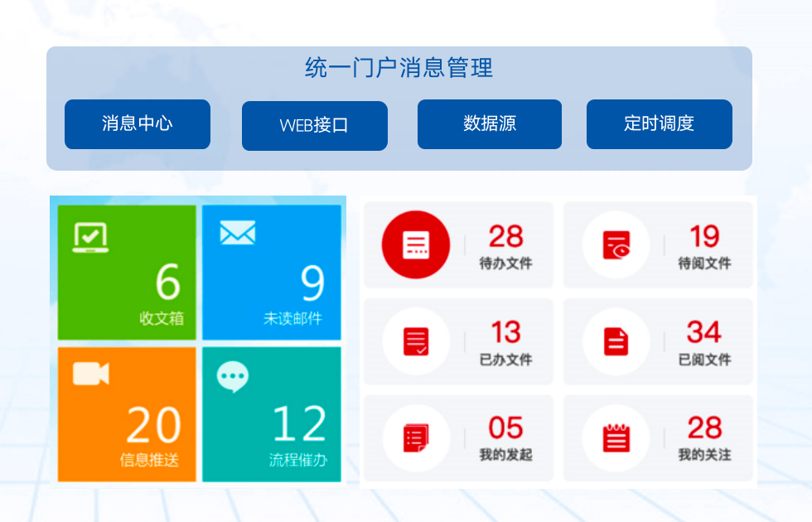Image resolution: width=812 pixels, height=522 pixels.
Task: Click the 已办文件 checked document icon
Action: click(x=416, y=341)
